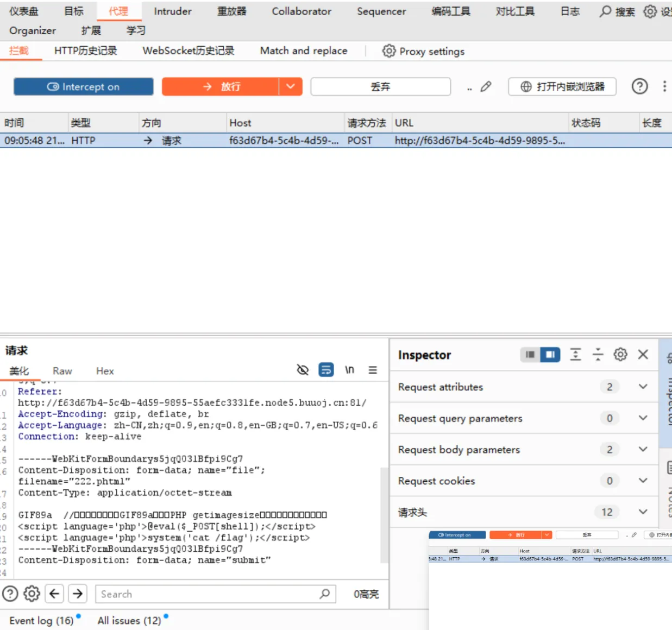Screen dimensions: 672x630
Task: Open Match and replace sub-tab
Action: click(304, 51)
